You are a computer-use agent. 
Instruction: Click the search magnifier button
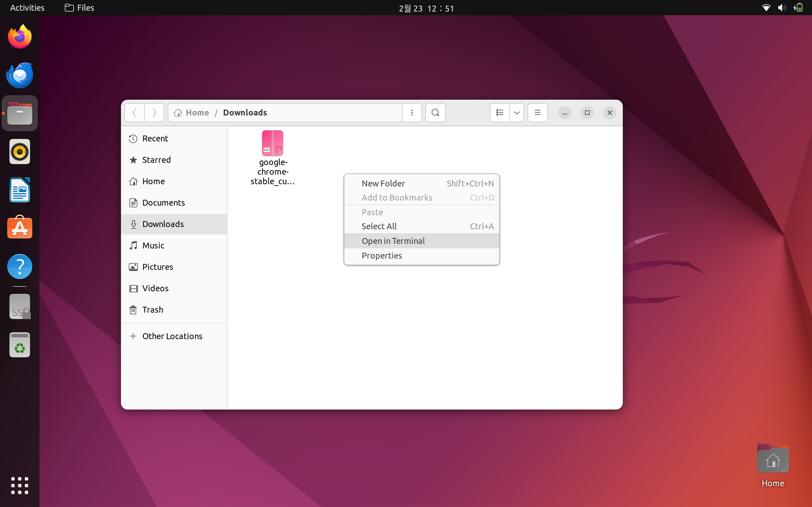tap(435, 113)
